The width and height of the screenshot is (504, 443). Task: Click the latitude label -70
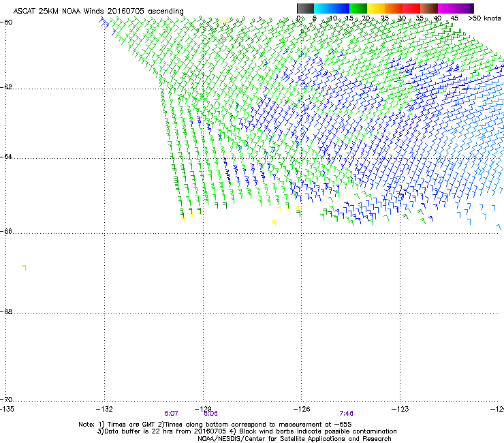pos(6,399)
